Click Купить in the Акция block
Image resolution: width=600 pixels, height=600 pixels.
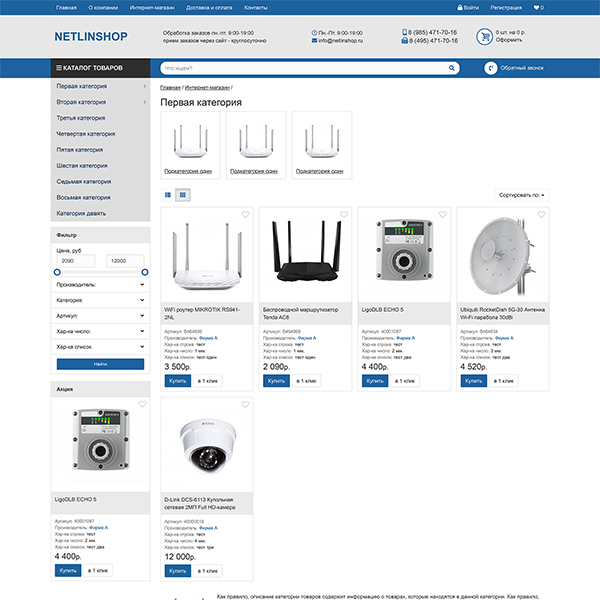point(68,571)
